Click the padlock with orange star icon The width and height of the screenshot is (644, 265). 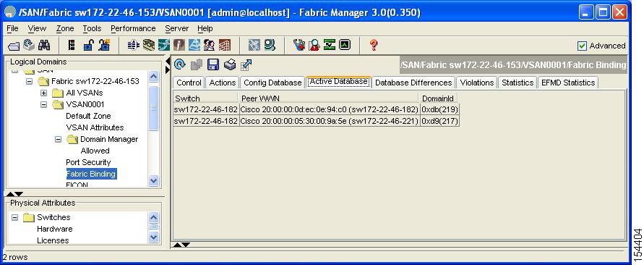pos(104,46)
